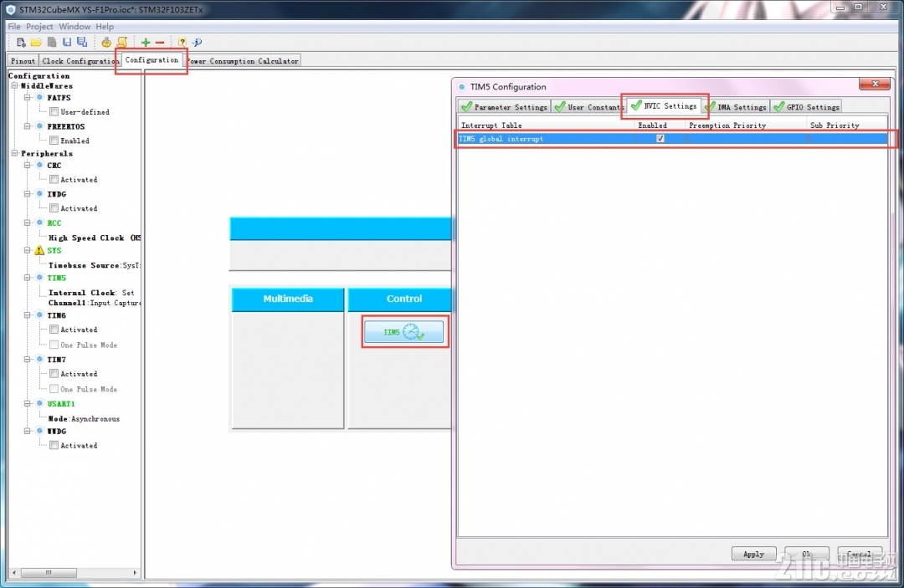The width and height of the screenshot is (904, 588).
Task: Click the STM32CubeMX app icon in title bar
Action: coord(10,9)
